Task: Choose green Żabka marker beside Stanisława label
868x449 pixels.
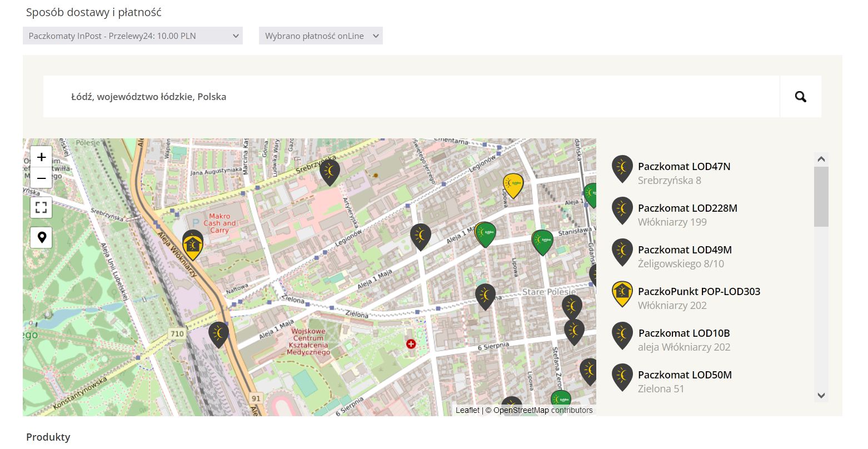Action: tap(542, 242)
